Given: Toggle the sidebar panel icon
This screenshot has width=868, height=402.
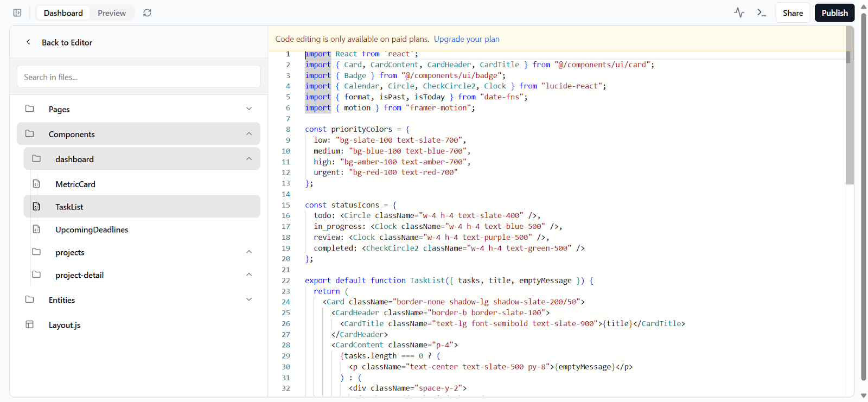Looking at the screenshot, I should pyautogui.click(x=17, y=12).
